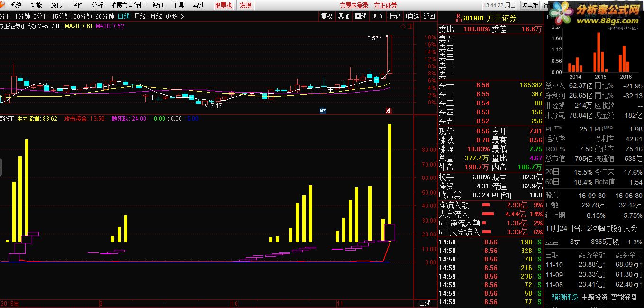
Task: Click the 财 marker on the chart
Action: (323, 111)
